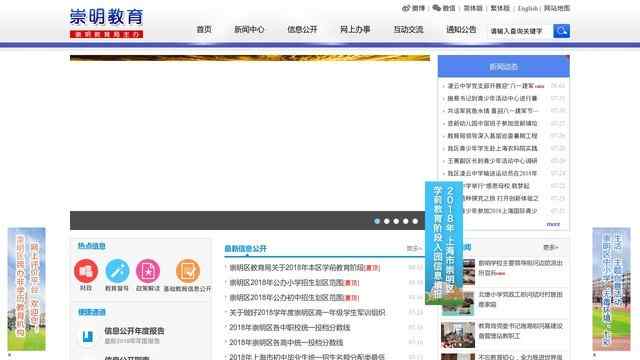Open 教育督导 blue wand icon
Viewport: 640px width, 360px height.
point(117,271)
